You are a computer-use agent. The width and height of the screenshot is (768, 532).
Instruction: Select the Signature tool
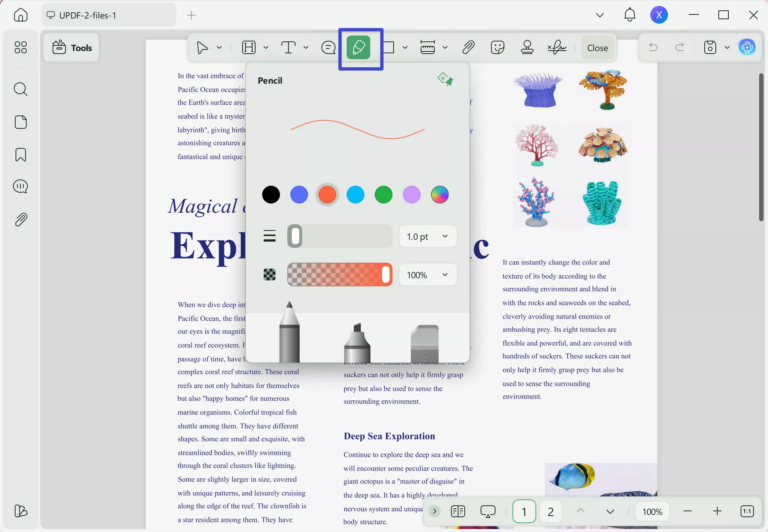(x=556, y=47)
